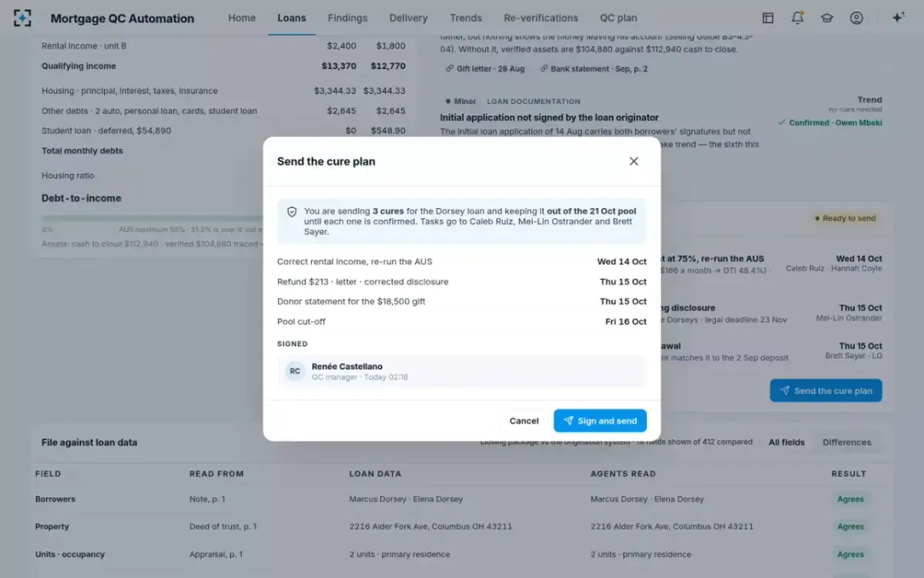Screen dimensions: 924x578
Task: Open the training graduation cap icon
Action: (x=827, y=18)
